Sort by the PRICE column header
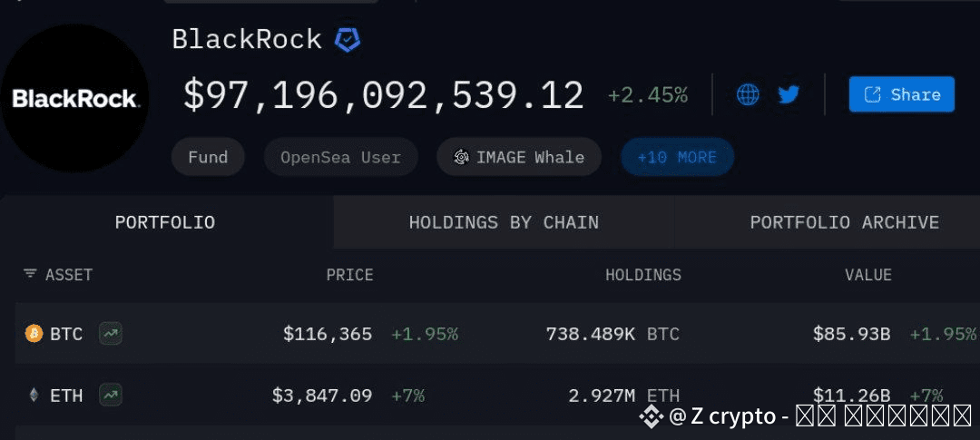980x440 pixels. click(x=349, y=274)
